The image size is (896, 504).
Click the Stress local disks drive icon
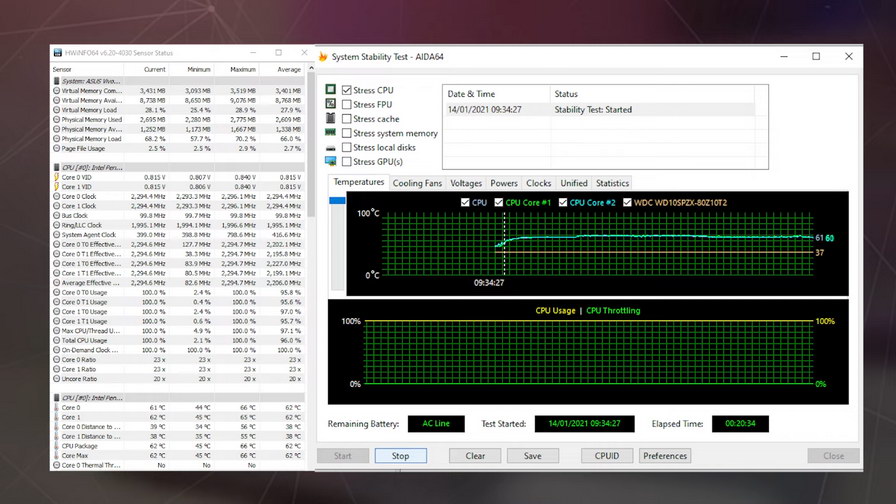coord(331,147)
